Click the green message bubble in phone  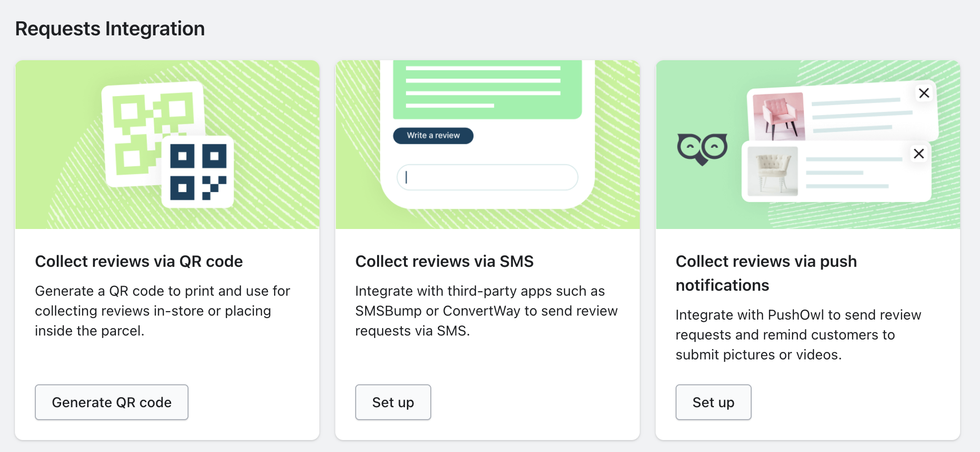(487, 89)
